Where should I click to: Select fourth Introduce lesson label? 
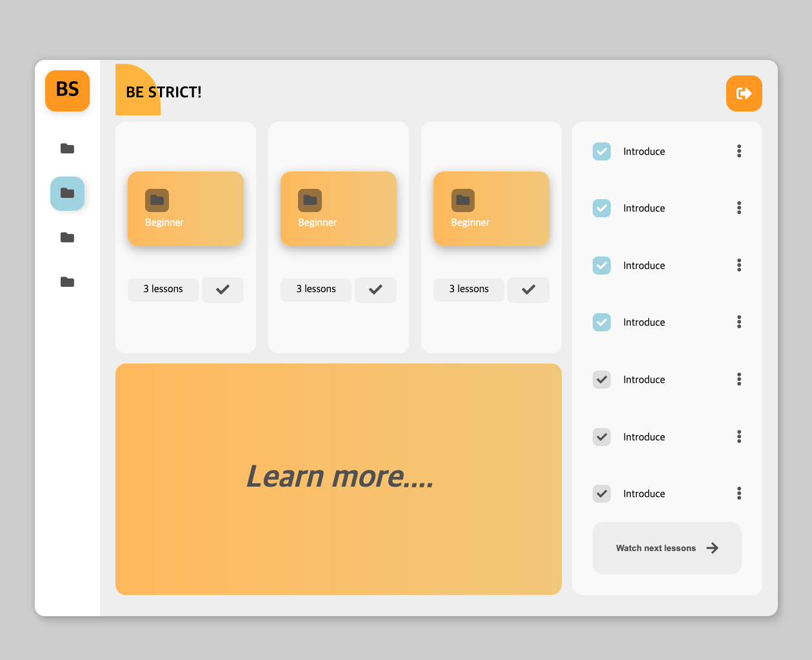click(644, 322)
